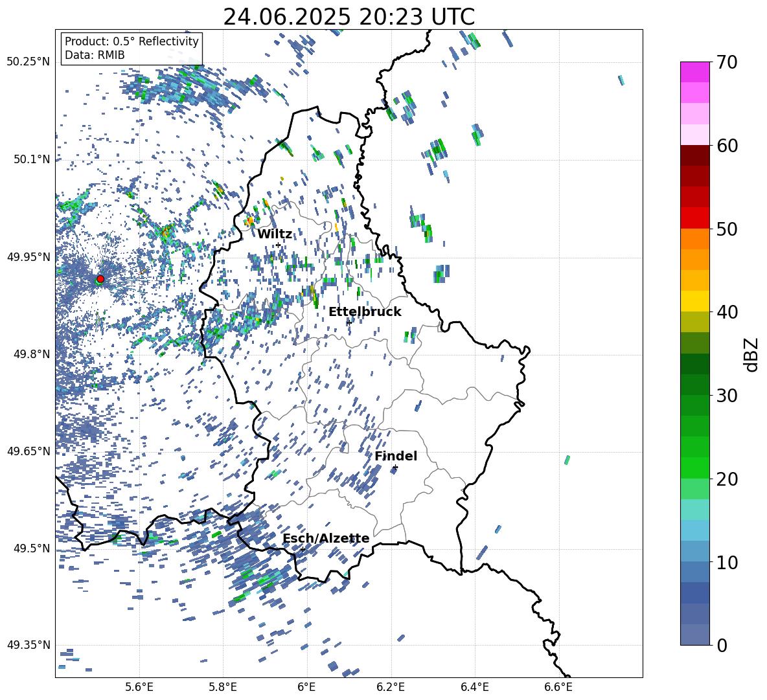Click the 6.6°E longitude label
767x700 pixels.
(558, 687)
